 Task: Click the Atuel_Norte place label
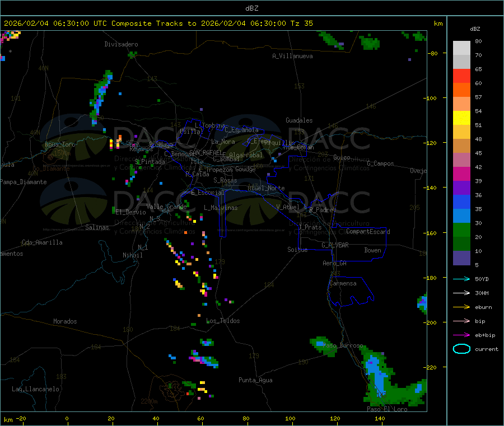(x=266, y=188)
